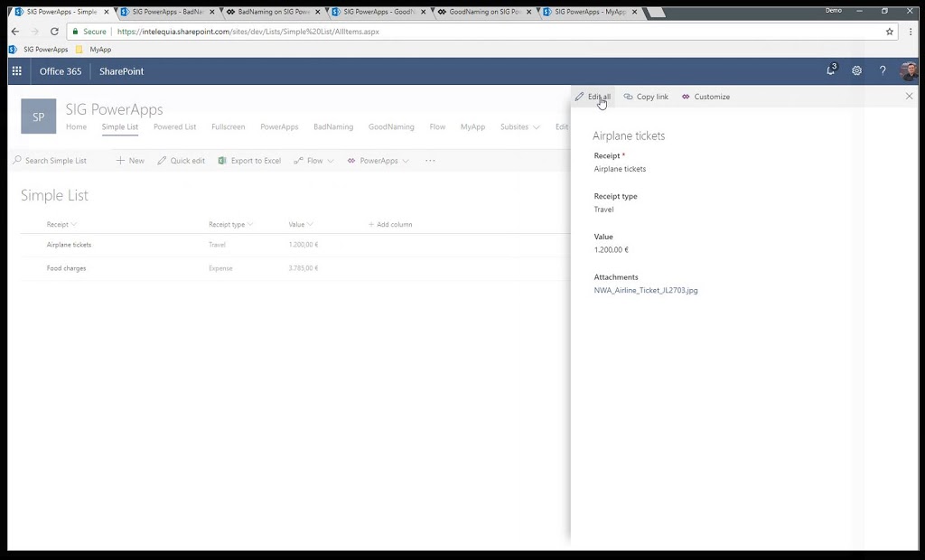Open the MyApp bookmark folder

(93, 50)
